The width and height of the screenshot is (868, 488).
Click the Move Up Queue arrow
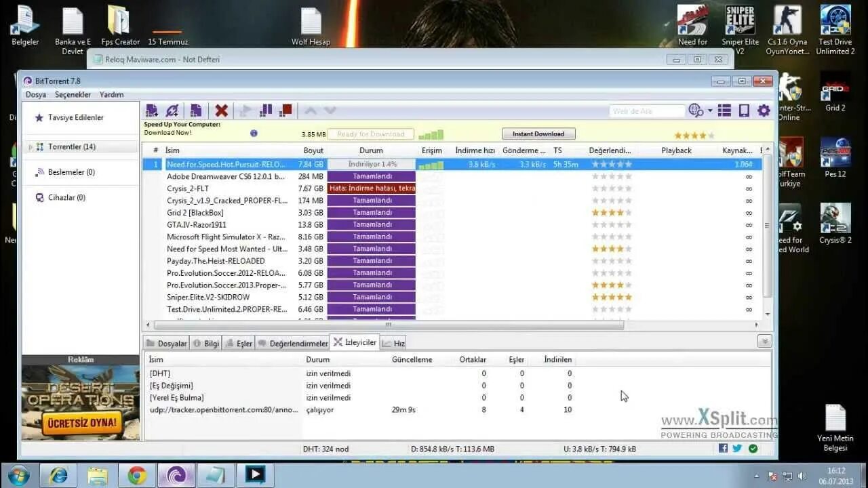pyautogui.click(x=311, y=110)
